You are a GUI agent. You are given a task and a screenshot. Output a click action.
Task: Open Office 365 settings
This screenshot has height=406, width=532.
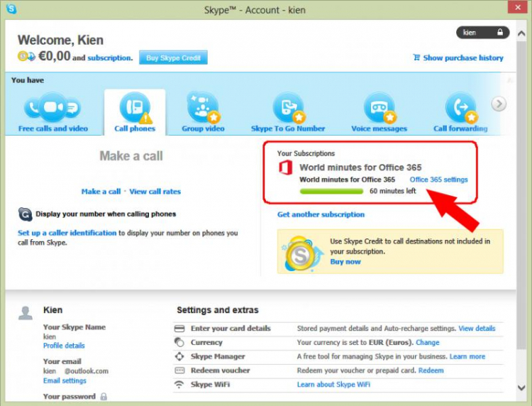pos(438,180)
